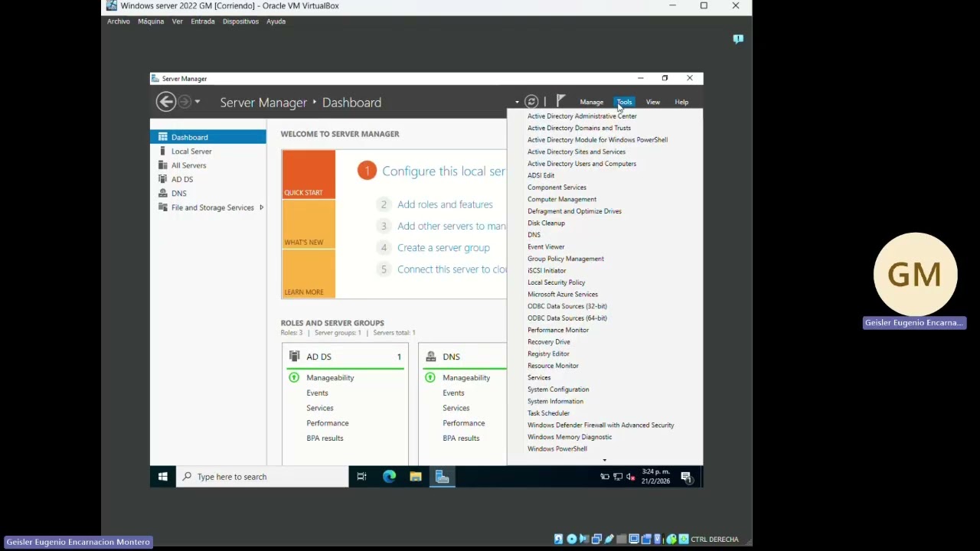Select All Servers in the sidebar

pos(208,165)
